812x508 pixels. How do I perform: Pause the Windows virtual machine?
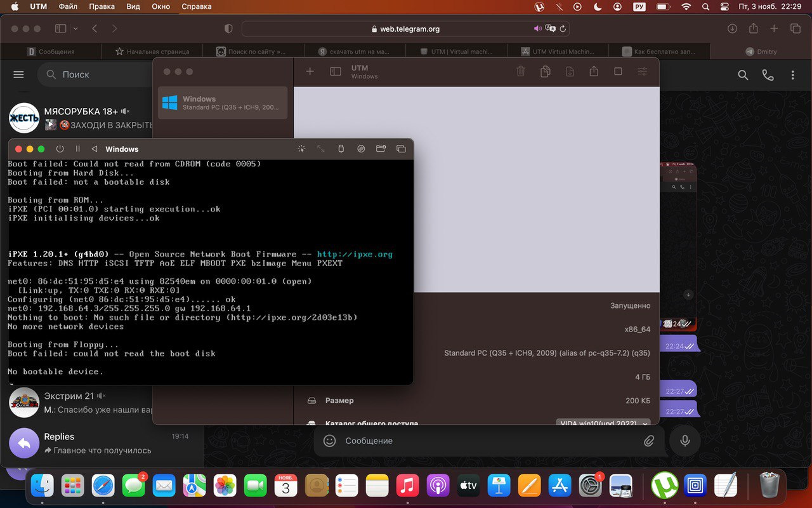pos(78,149)
